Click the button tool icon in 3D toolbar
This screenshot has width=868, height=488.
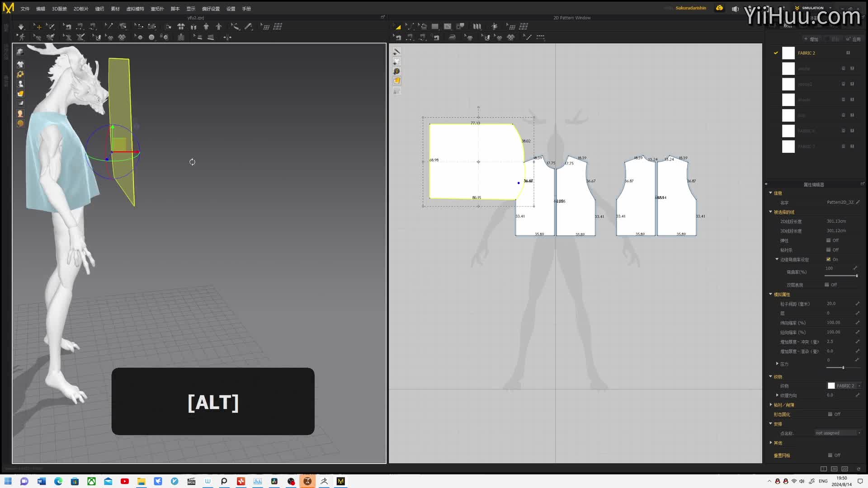(x=151, y=38)
